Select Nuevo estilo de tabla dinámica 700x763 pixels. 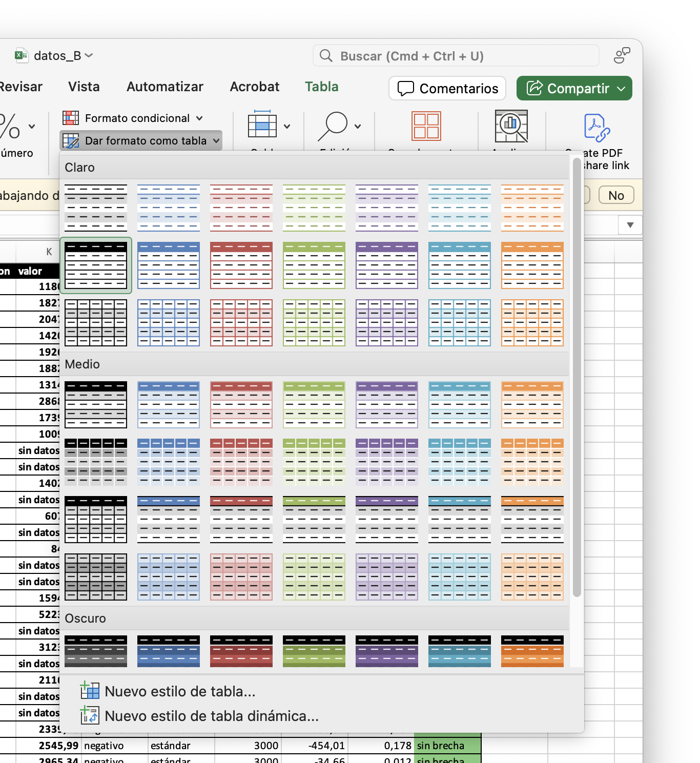(x=211, y=716)
